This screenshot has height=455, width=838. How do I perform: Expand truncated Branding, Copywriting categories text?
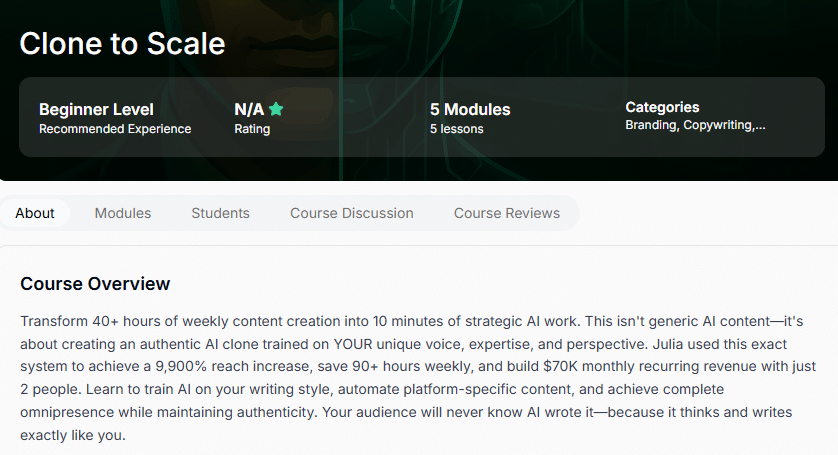click(695, 125)
